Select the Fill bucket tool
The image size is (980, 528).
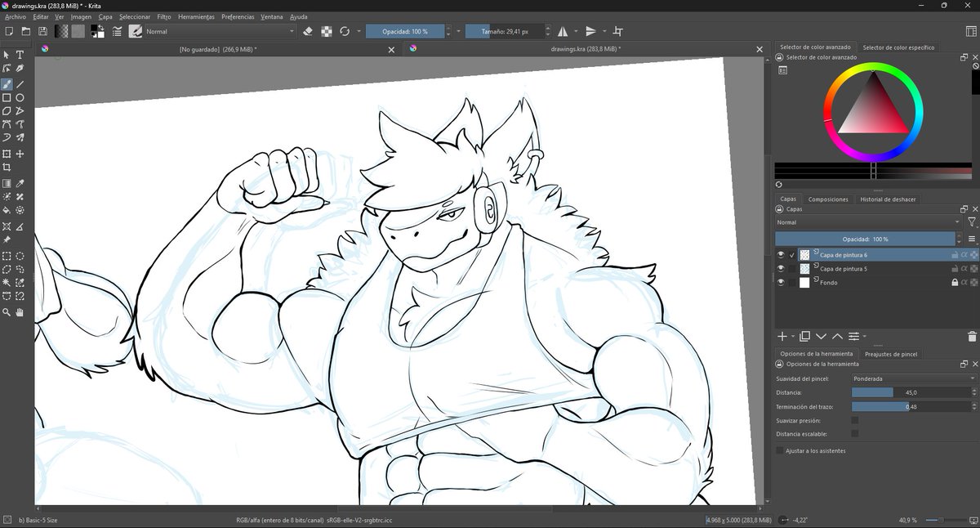pos(7,210)
